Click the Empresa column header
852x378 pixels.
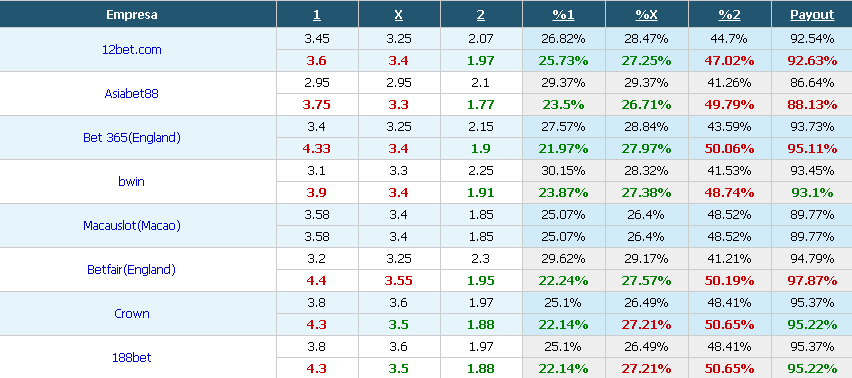point(131,15)
